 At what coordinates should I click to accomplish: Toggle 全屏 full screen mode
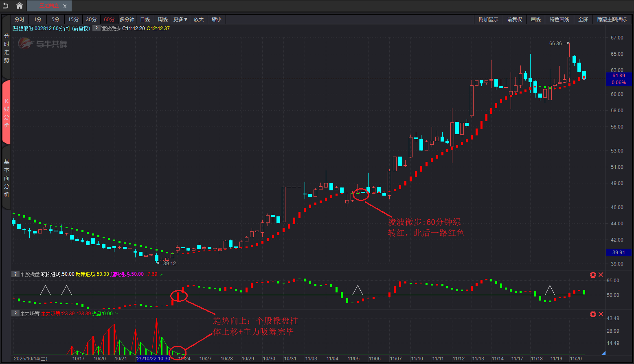coord(583,20)
